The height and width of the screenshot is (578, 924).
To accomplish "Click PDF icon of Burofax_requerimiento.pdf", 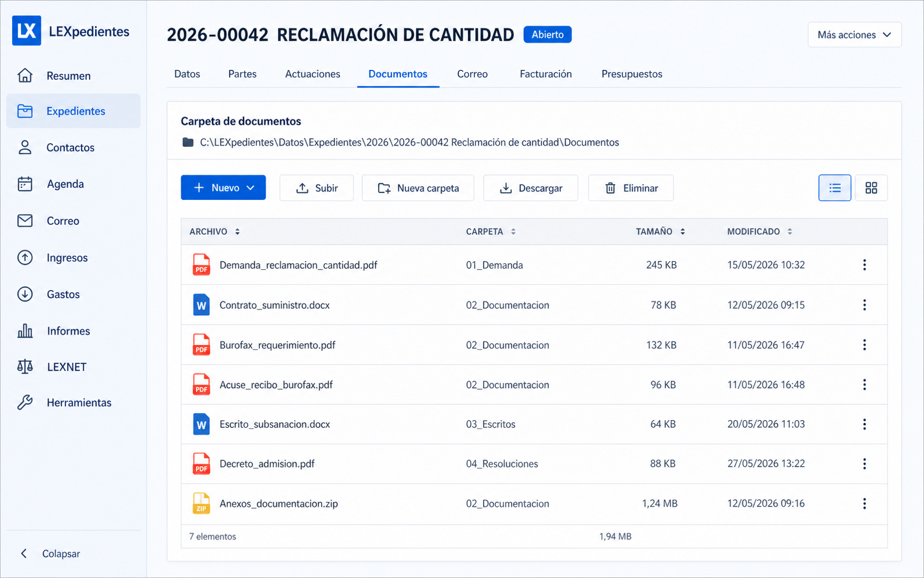I will click(201, 344).
